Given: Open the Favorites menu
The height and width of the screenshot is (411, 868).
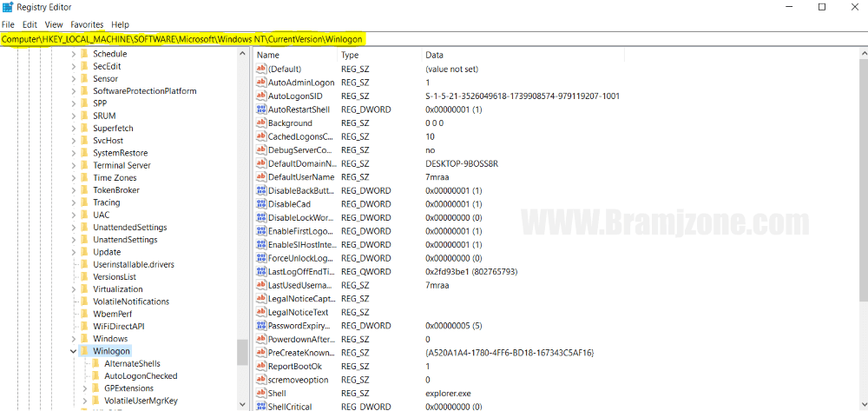Looking at the screenshot, I should (x=87, y=24).
